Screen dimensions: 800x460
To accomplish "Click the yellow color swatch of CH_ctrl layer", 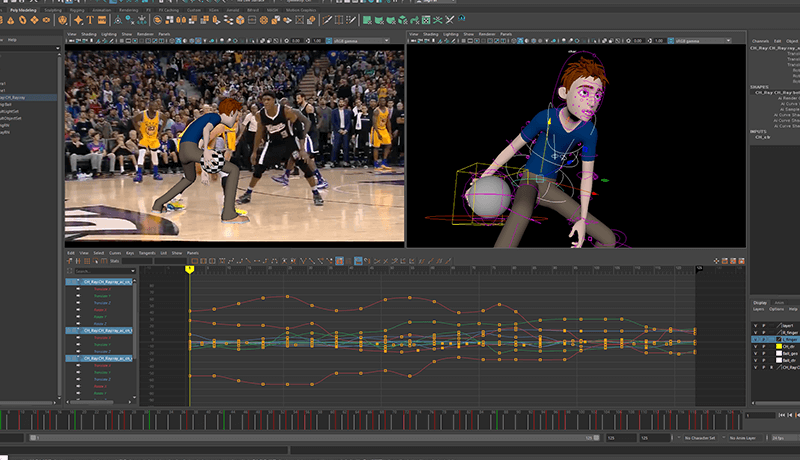I will 779,346.
